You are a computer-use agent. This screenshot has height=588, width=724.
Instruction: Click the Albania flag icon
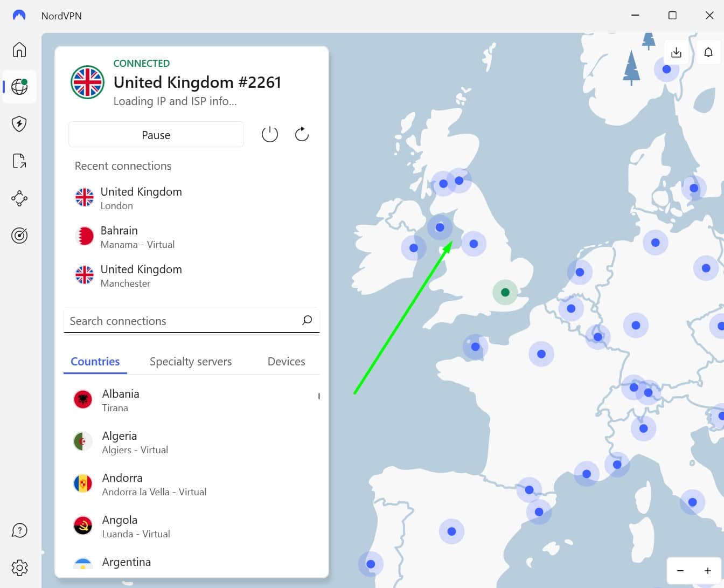[x=83, y=399]
